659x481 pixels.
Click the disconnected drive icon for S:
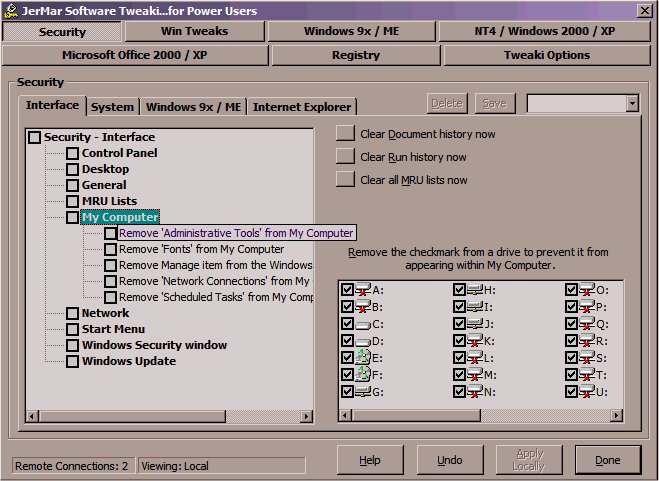587,358
